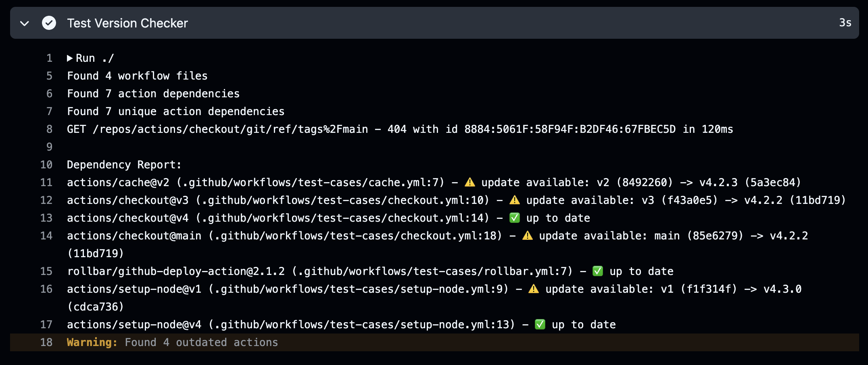Click 'Found 4 workflow files' log line
This screenshot has width=868, height=365.
(137, 76)
